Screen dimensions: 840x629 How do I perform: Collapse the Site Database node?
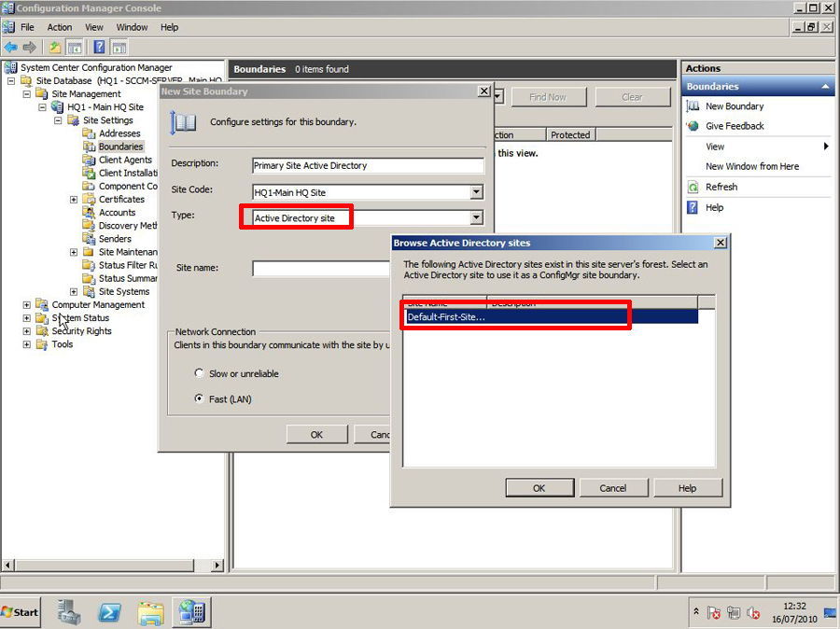[10, 80]
